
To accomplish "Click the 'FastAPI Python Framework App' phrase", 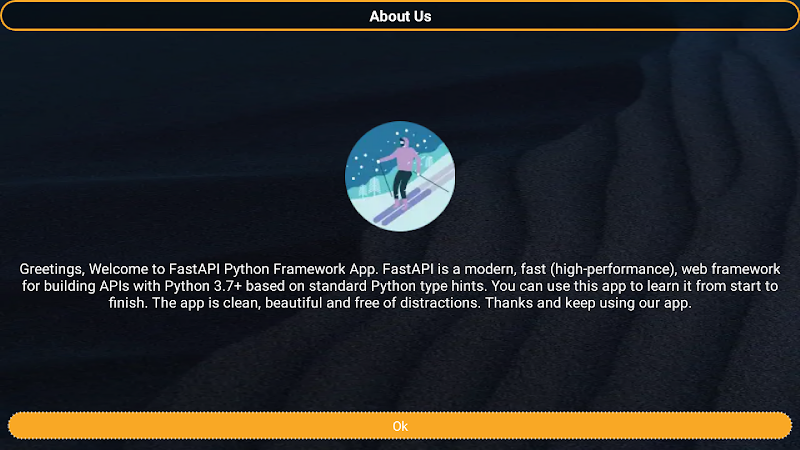I will (x=273, y=269).
